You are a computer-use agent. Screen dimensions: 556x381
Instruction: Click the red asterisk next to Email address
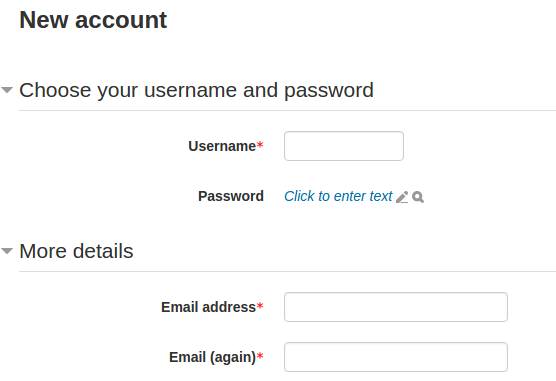(260, 306)
